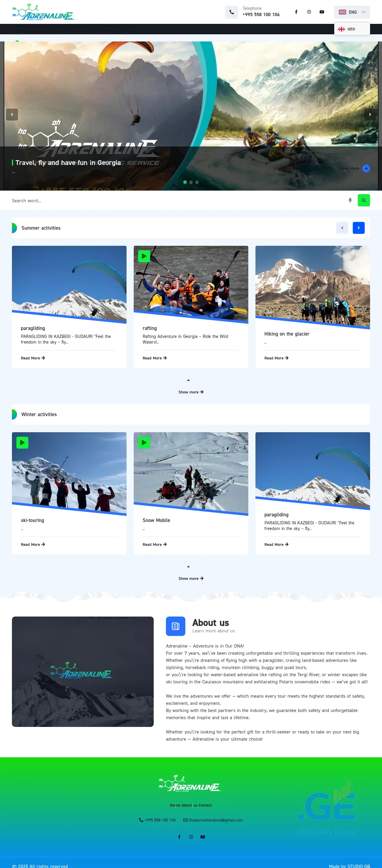The width and height of the screenshot is (382, 868).
Task: Open the footer YouTube icon
Action: [x=203, y=837]
